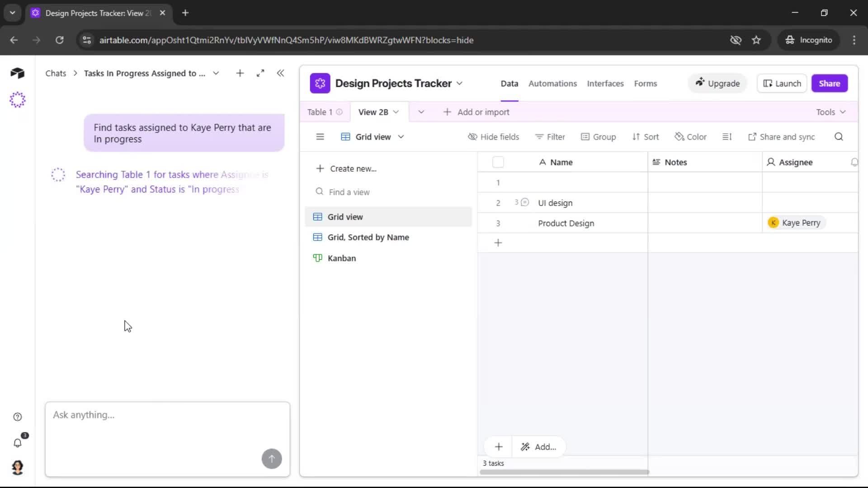Expand the chat title dropdown
Viewport: 868px width, 488px height.
pos(216,73)
